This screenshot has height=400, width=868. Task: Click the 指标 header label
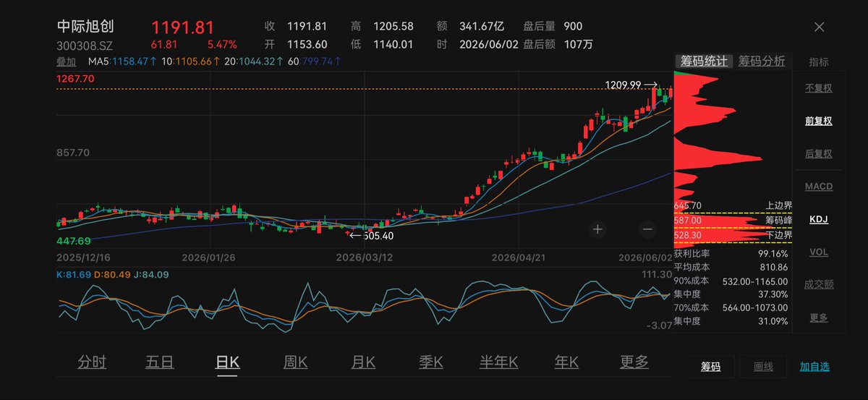[x=819, y=61]
